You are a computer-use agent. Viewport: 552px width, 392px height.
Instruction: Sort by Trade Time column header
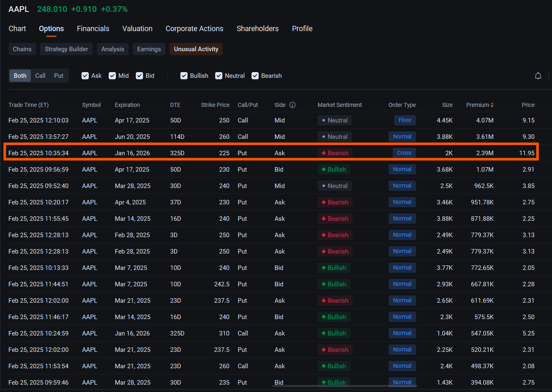29,105
